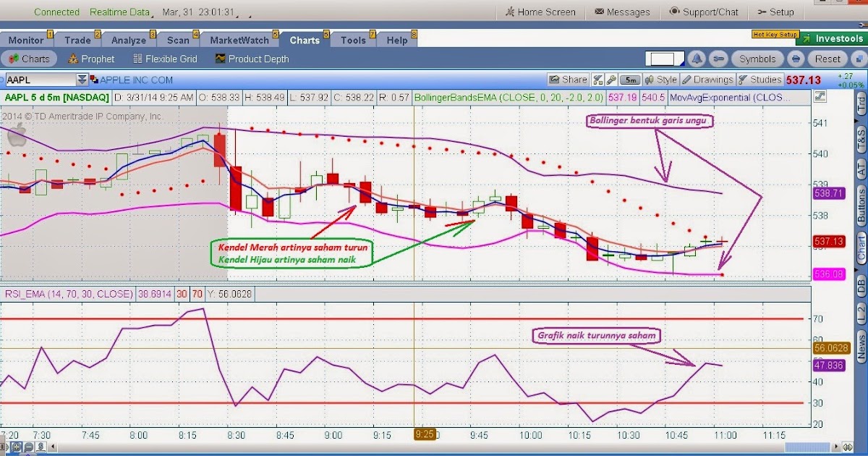Image resolution: width=868 pixels, height=456 pixels.
Task: Open the Studies menu
Action: pos(759,80)
